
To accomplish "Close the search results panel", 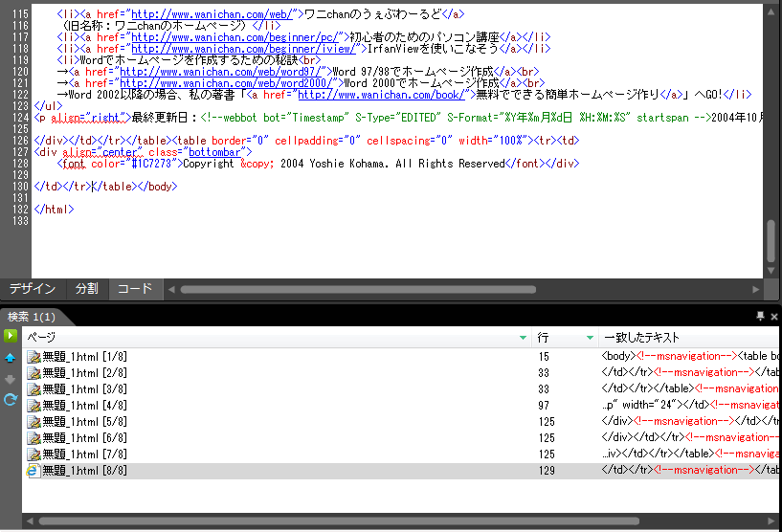I will 774,317.
